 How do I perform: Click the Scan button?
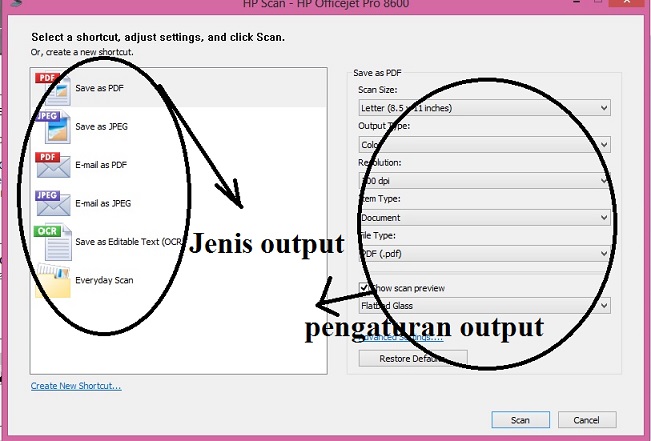click(521, 420)
